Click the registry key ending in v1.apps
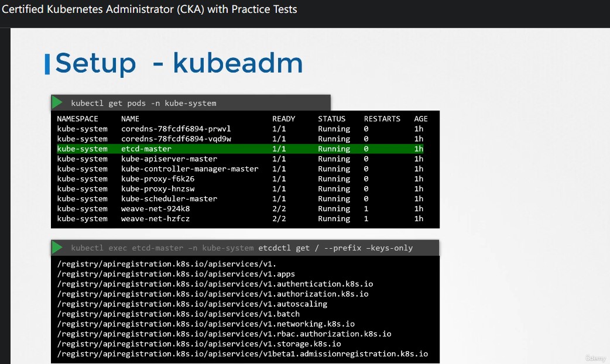This screenshot has width=610, height=364. pyautogui.click(x=176, y=274)
